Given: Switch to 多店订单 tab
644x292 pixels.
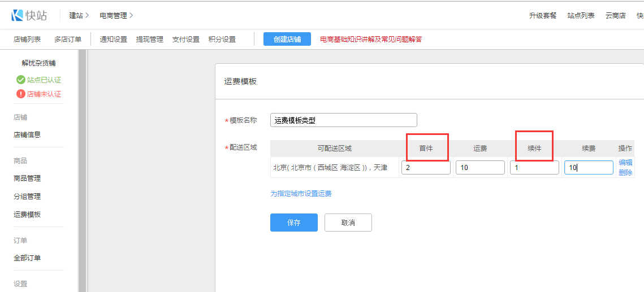Looking at the screenshot, I should [68, 40].
